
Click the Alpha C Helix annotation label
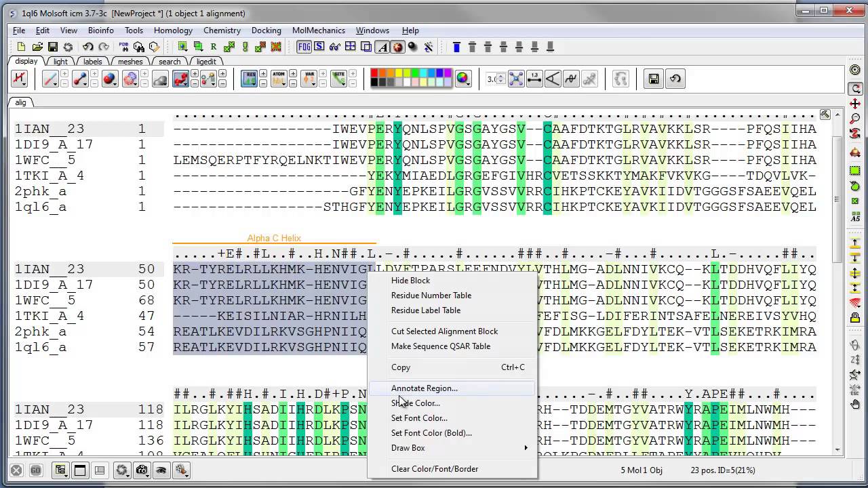pos(274,238)
